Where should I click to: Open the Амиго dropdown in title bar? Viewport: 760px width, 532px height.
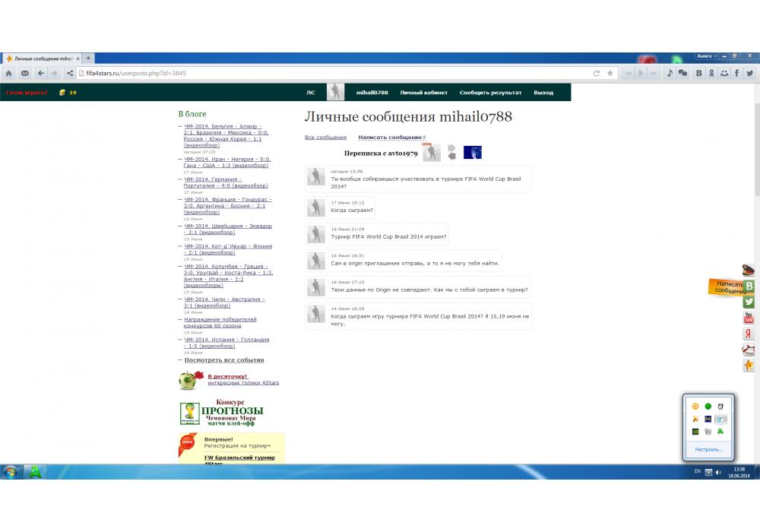click(x=707, y=56)
